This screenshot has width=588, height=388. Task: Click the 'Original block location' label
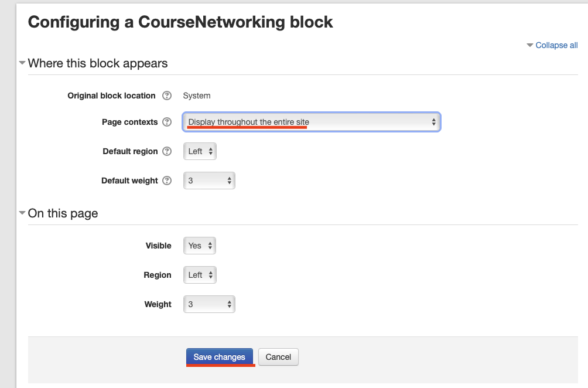click(111, 96)
